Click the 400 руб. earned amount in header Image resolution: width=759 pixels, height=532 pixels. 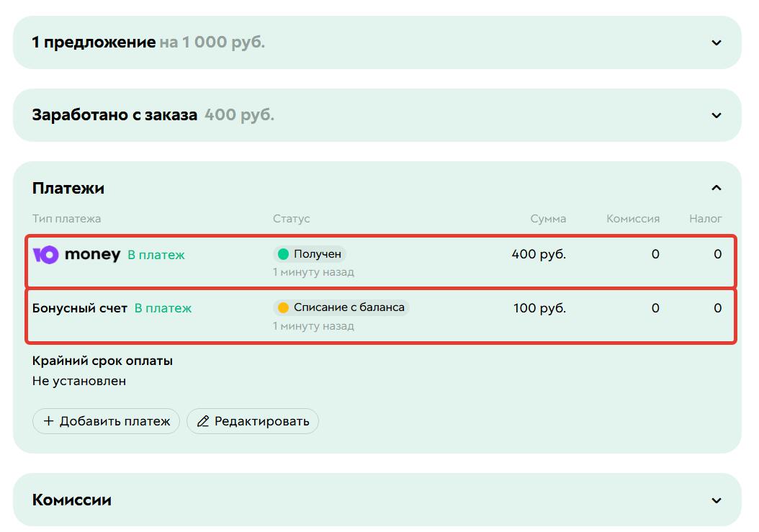[239, 115]
